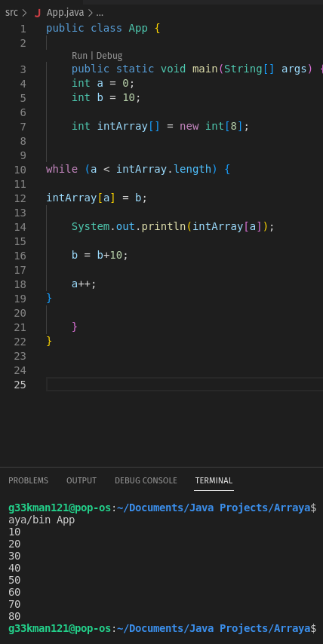Screen dimensions: 323x644
Task: Click the last terminal prompt line
Action: pos(162,629)
